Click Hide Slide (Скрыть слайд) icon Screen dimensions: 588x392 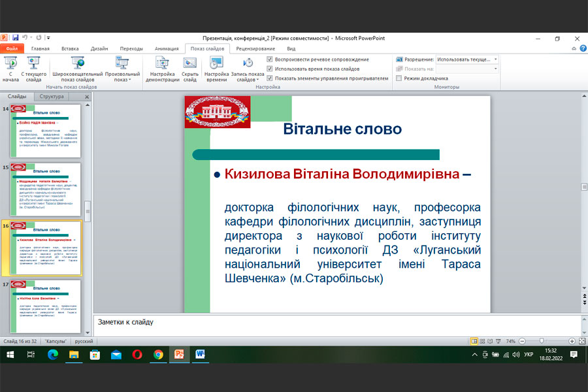click(190, 63)
